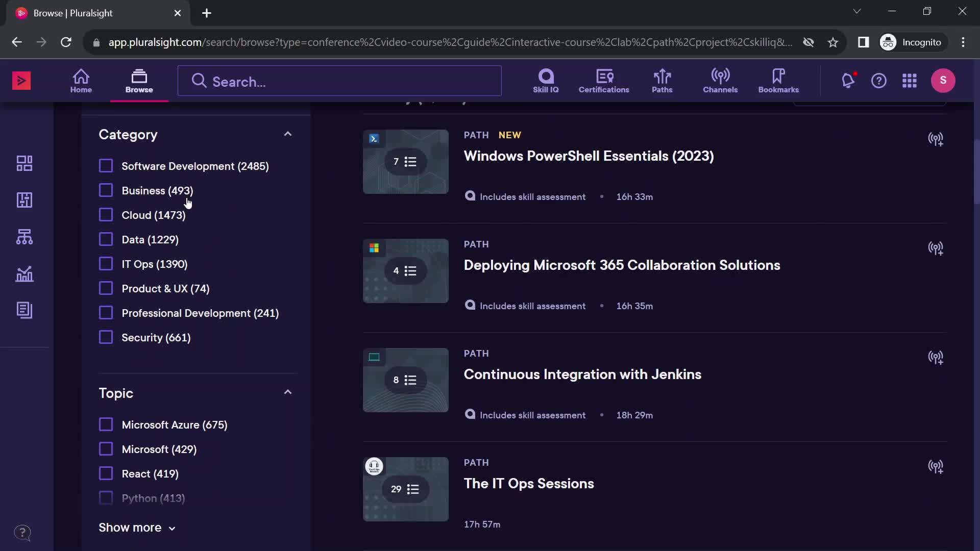980x551 pixels.
Task: Check the React (419) topic filter
Action: coord(106,473)
